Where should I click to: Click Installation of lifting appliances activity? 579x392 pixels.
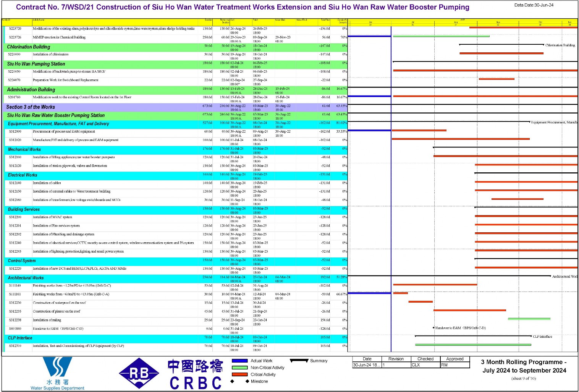pos(74,157)
